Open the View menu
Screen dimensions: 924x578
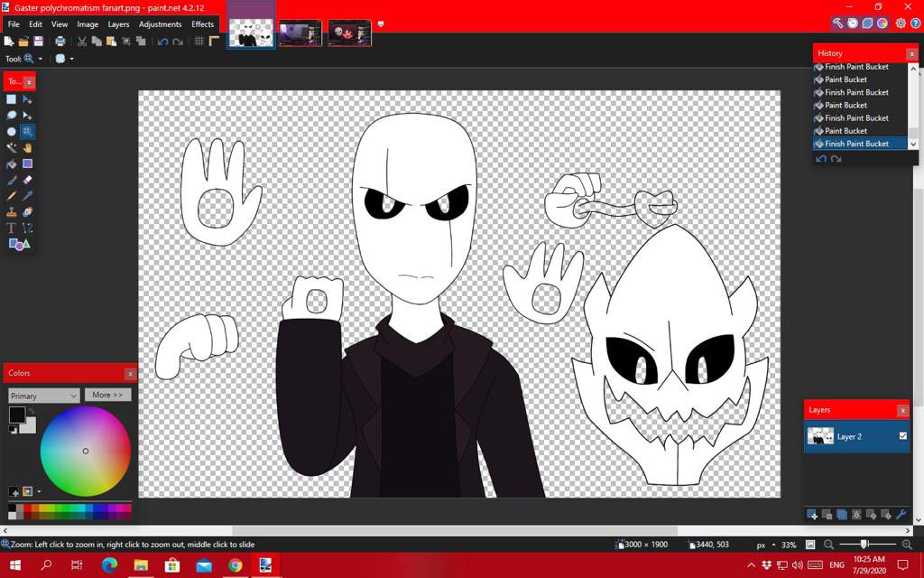click(x=60, y=24)
